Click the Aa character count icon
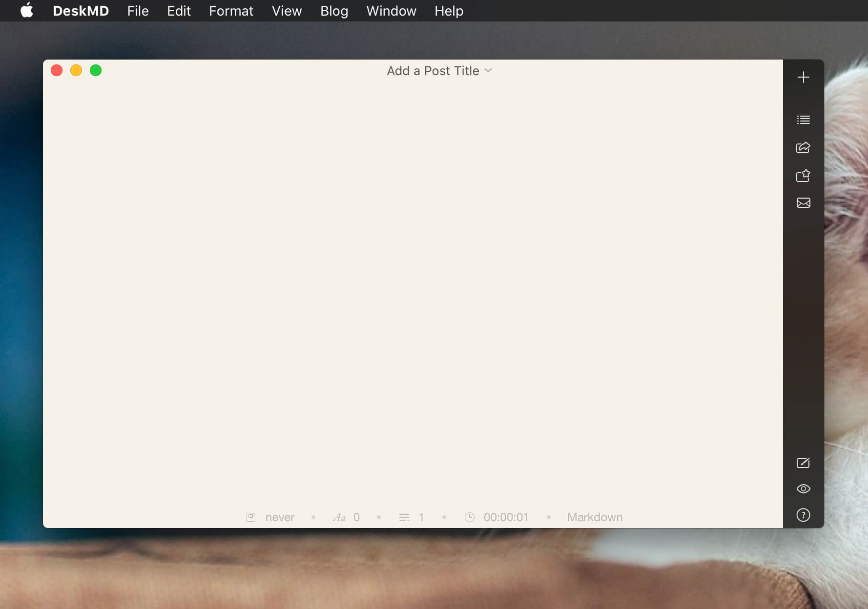Viewport: 868px width, 609px height. (339, 517)
